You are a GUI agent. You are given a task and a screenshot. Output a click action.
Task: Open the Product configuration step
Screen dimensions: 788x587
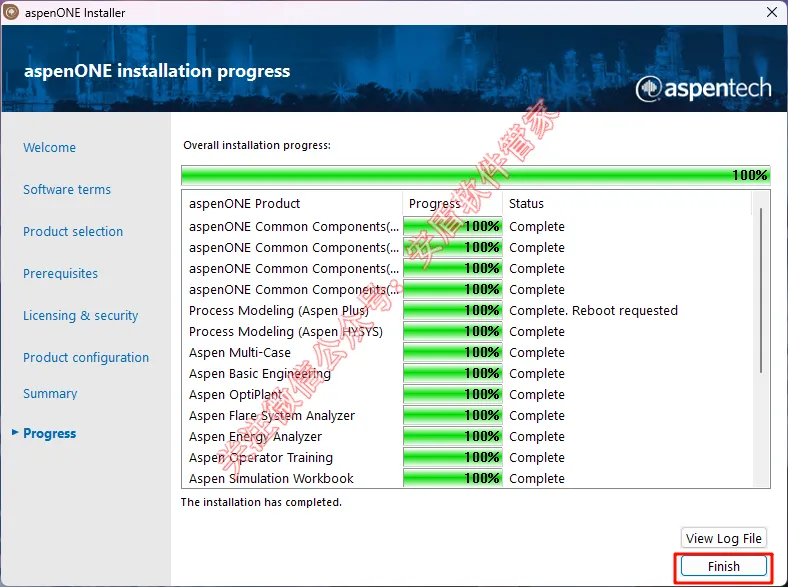[x=86, y=357]
